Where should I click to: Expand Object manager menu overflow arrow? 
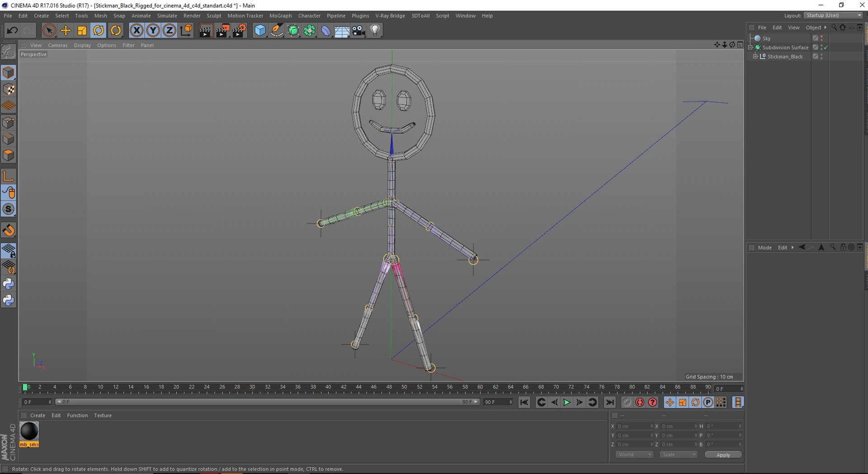(826, 28)
